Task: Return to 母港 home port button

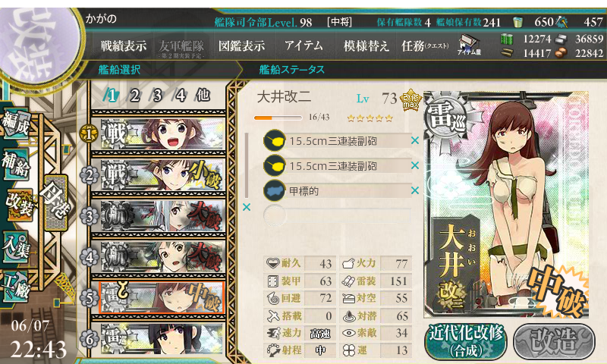Action: click(55, 202)
